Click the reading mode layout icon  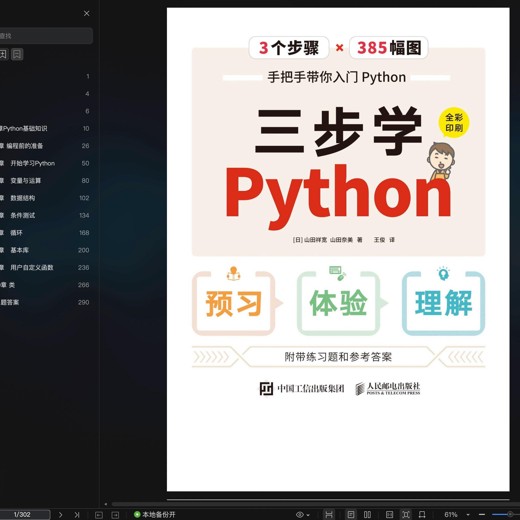(389, 514)
